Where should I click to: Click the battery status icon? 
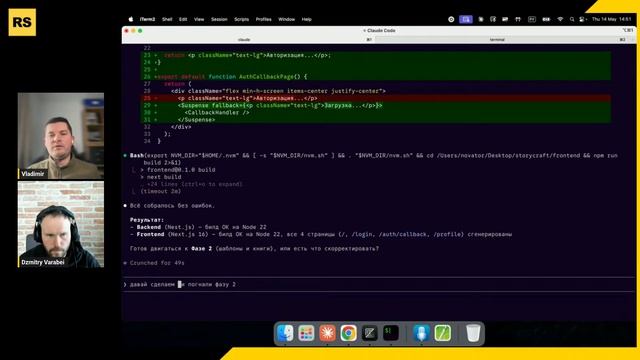click(546, 19)
